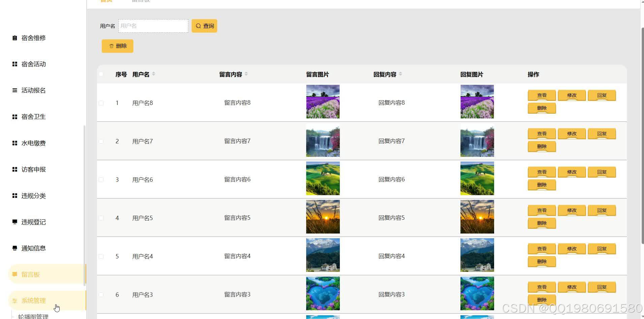Screen dimensions: 644x319
Task: Click 回复 for 用户名6 row
Action: tap(602, 172)
